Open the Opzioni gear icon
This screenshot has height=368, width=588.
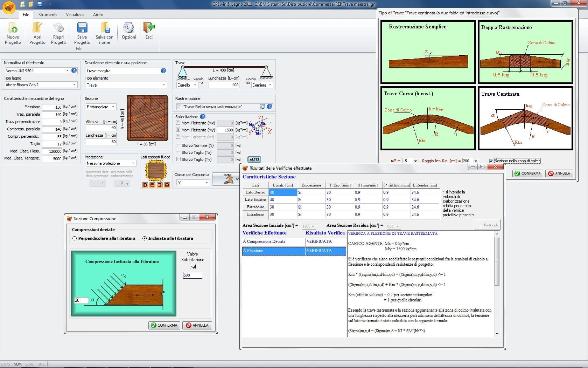(129, 28)
